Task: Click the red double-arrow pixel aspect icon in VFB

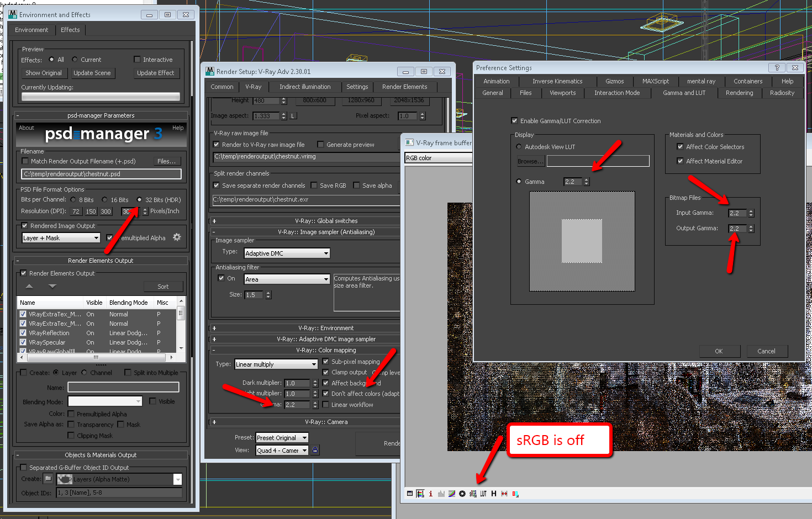Action: click(504, 494)
